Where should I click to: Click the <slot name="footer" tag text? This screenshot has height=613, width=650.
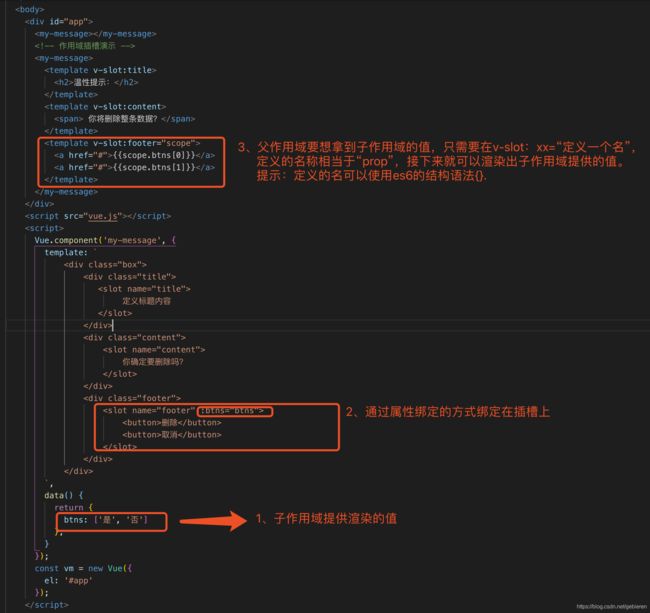[149, 410]
